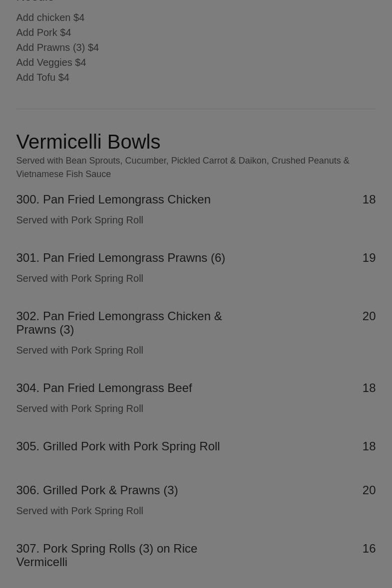Click the price 19 for Lemongrass Prawns
Image resolution: width=392 pixels, height=588 pixels.
pos(369,258)
